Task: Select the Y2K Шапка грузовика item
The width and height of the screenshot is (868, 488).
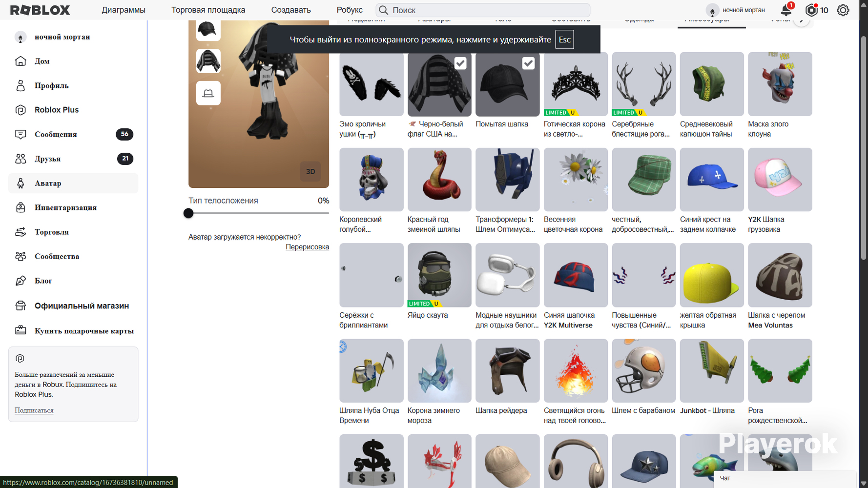Action: [780, 180]
